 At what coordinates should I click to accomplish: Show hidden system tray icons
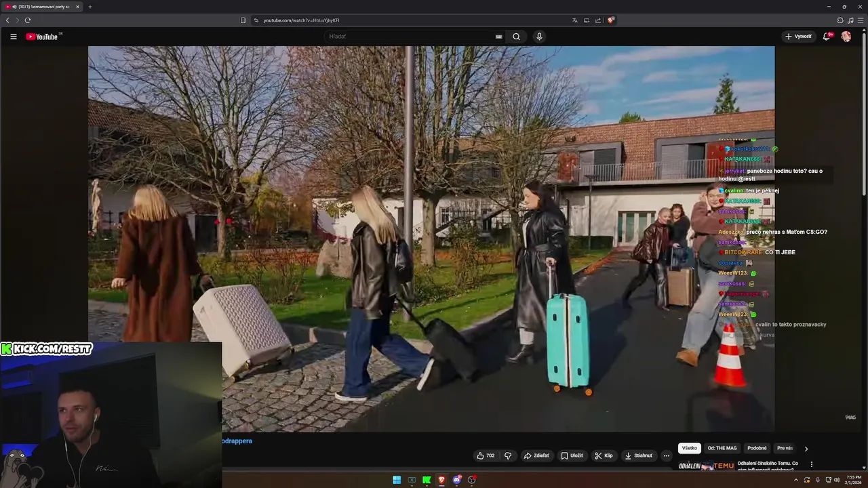(x=796, y=480)
